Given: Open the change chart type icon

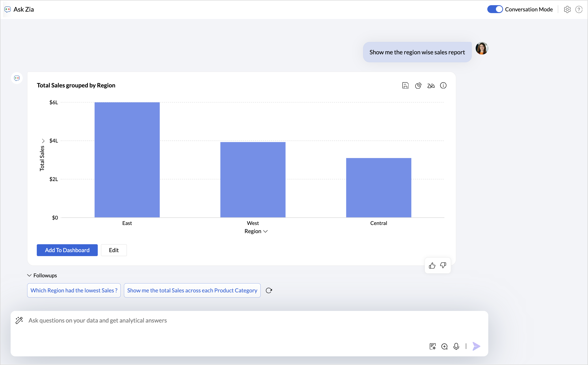Looking at the screenshot, I should 418,85.
